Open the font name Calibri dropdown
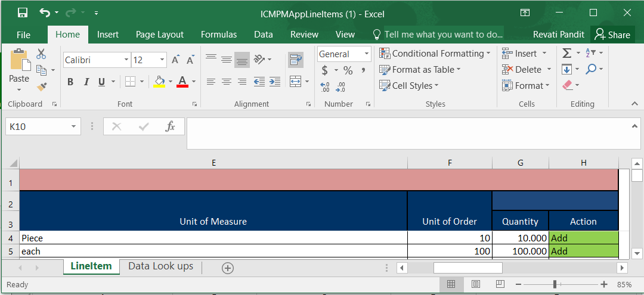The height and width of the screenshot is (295, 644). pyautogui.click(x=126, y=60)
